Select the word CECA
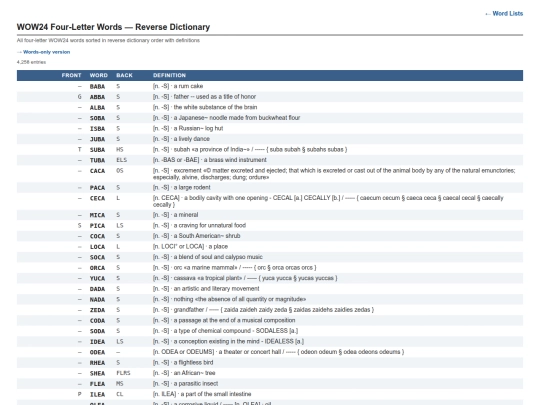This screenshot has width=540, height=405. (97, 198)
